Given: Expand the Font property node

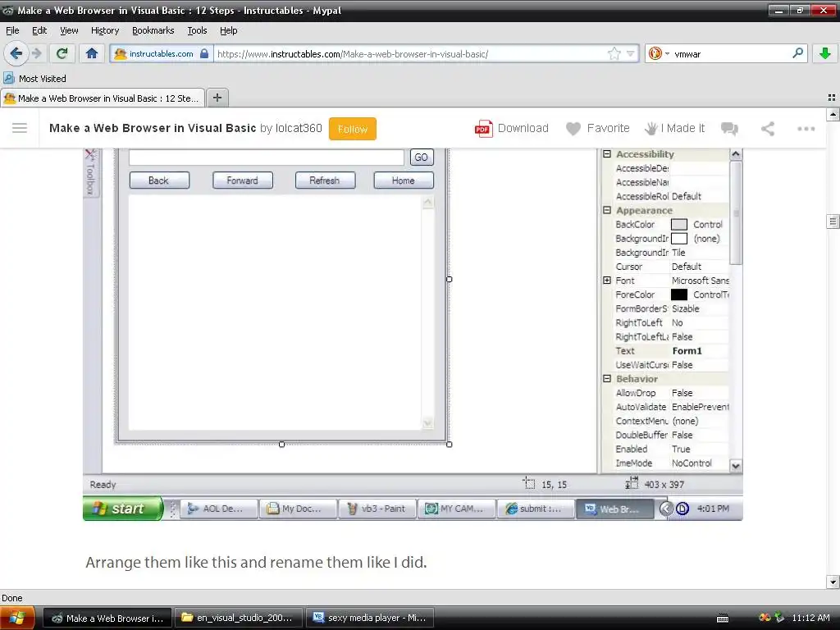Looking at the screenshot, I should coord(607,281).
